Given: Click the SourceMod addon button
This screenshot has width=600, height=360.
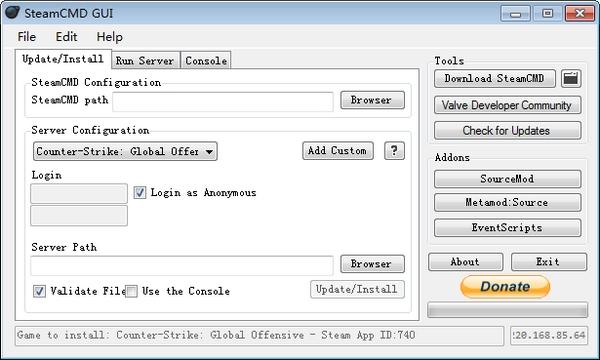Looking at the screenshot, I should [x=507, y=179].
